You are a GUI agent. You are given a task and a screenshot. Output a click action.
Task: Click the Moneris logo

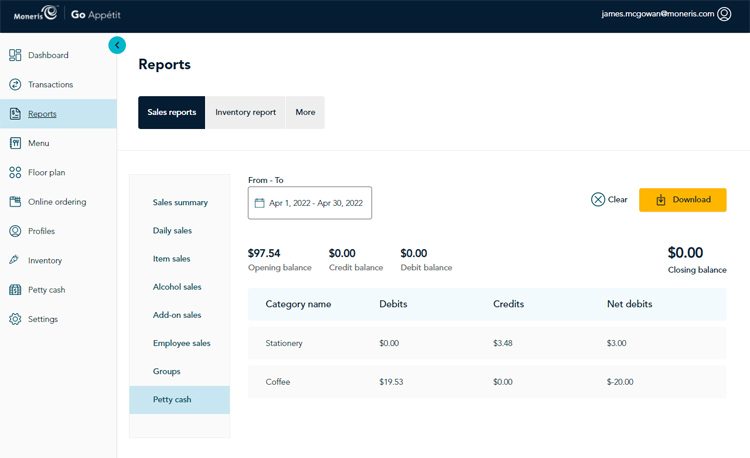pyautogui.click(x=35, y=13)
